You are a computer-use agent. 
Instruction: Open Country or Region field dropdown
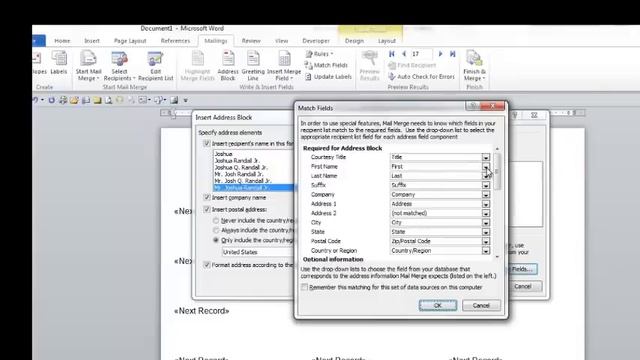click(x=485, y=251)
